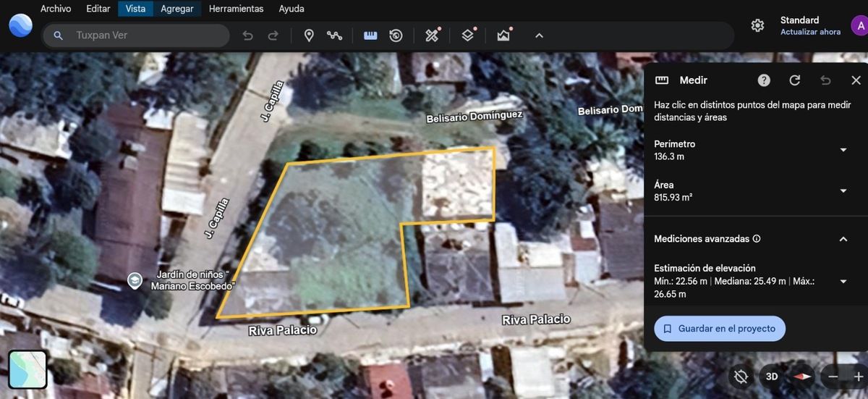Screen dimensions: 868x399
Task: Collapse the toolbar with the up chevron
Action: [539, 35]
